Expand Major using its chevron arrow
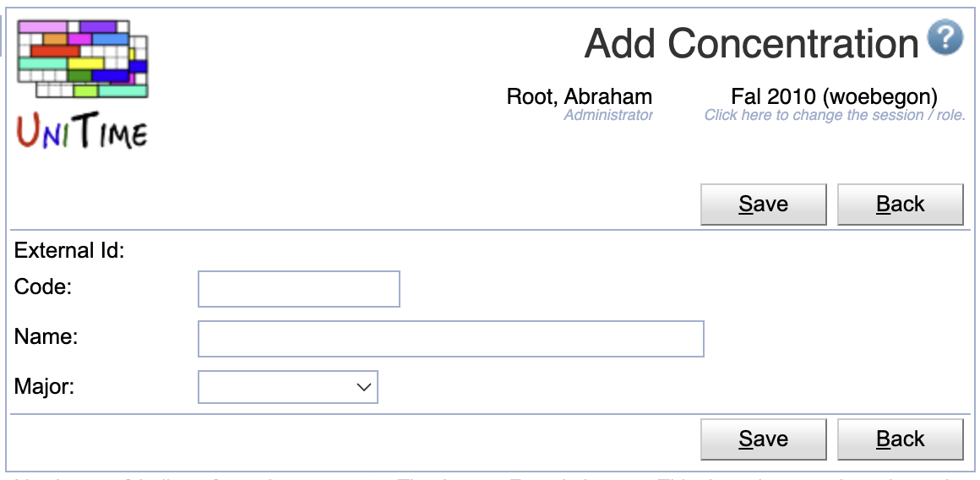This screenshot has height=480, width=980. coord(364,387)
